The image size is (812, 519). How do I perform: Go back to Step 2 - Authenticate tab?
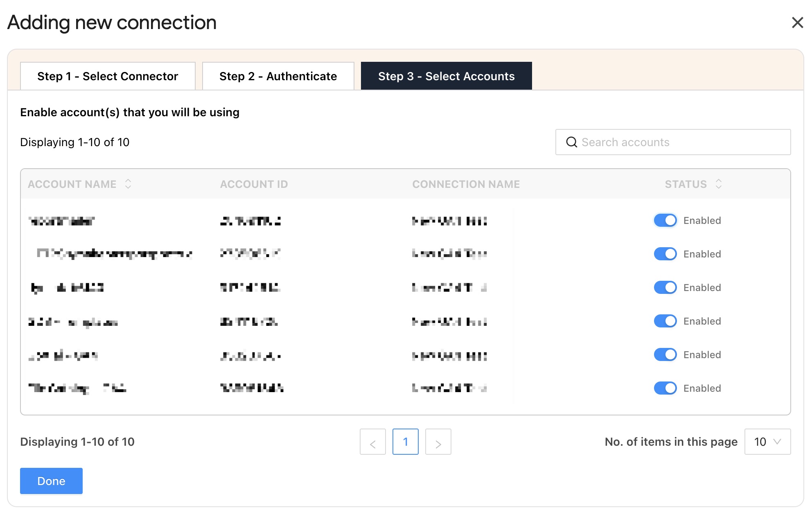click(x=278, y=76)
